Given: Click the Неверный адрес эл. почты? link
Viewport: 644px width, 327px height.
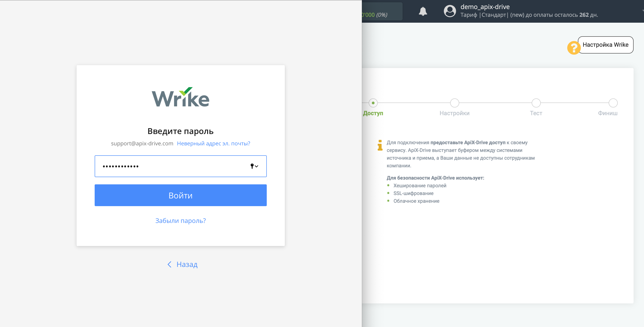Looking at the screenshot, I should [x=214, y=144].
